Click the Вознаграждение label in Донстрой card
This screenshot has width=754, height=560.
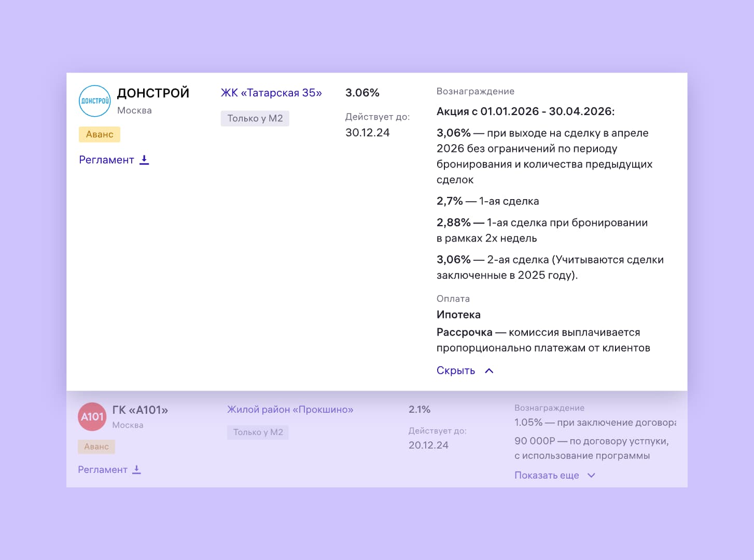[x=476, y=91]
